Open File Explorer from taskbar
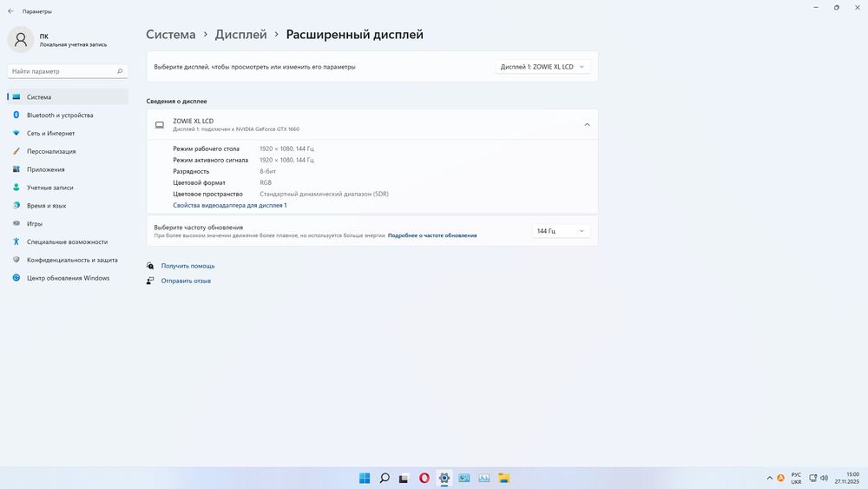868x489 pixels. (503, 478)
